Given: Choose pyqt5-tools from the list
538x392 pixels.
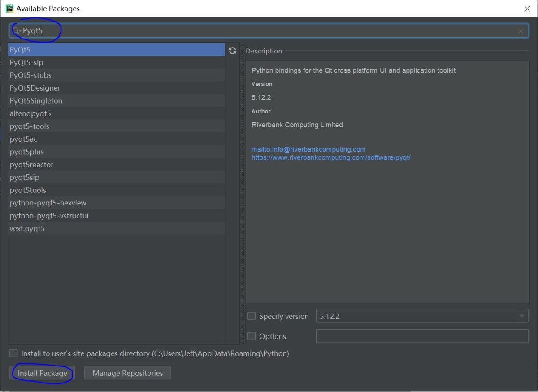Looking at the screenshot, I should (x=30, y=126).
